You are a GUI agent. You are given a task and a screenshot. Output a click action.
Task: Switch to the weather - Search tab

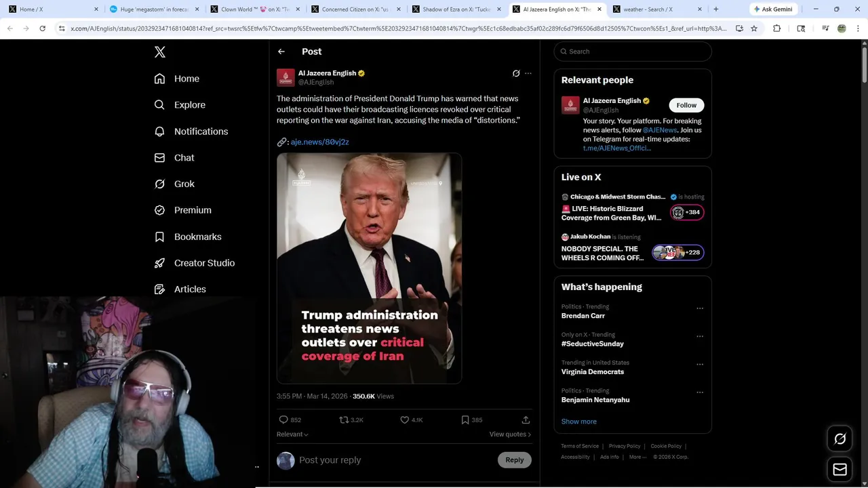click(657, 9)
